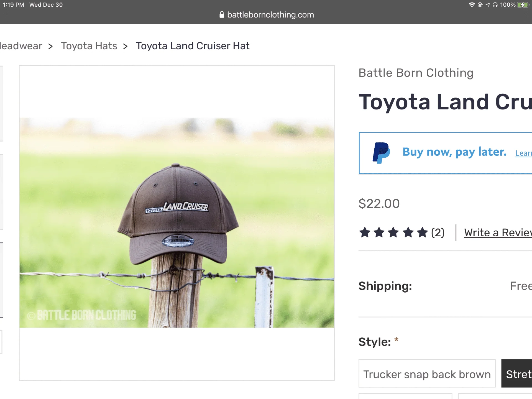Select the dark Stretch style option

[x=517, y=374]
